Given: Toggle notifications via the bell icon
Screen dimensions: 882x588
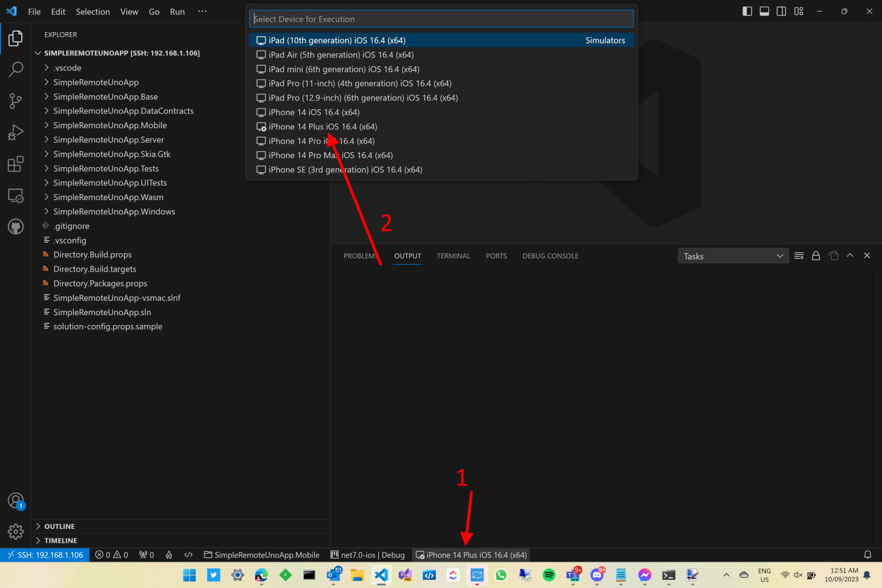Looking at the screenshot, I should 867,555.
